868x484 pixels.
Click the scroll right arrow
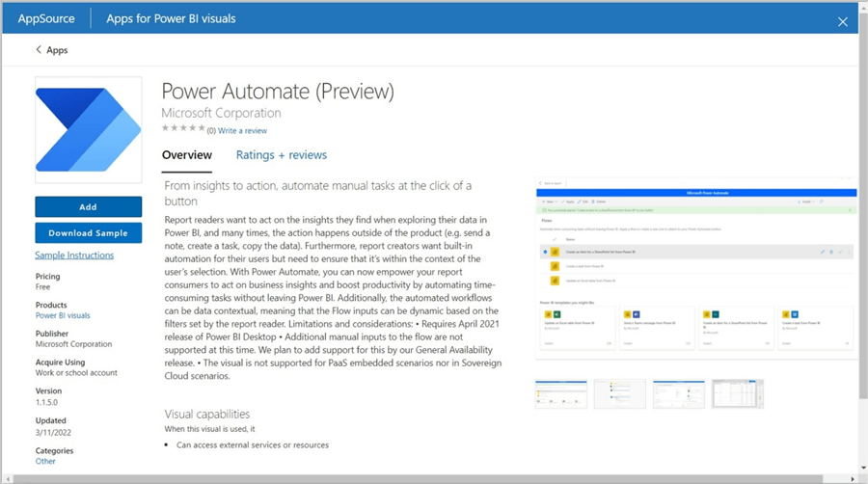pyautogui.click(x=852, y=478)
